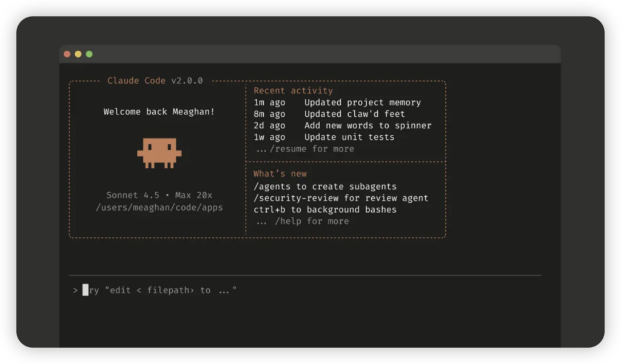Select the "Updated claw'd feet" activity entry

354,114
